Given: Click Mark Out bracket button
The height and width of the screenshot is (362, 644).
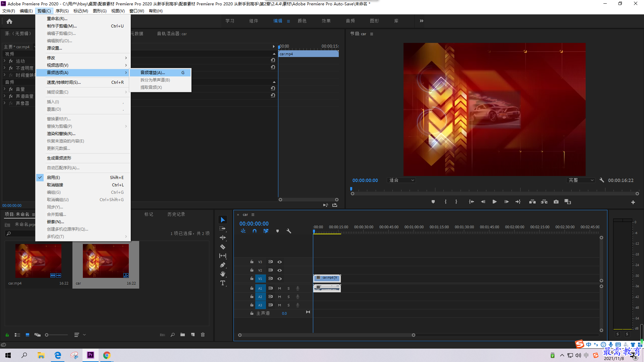Looking at the screenshot, I should click(x=456, y=202).
